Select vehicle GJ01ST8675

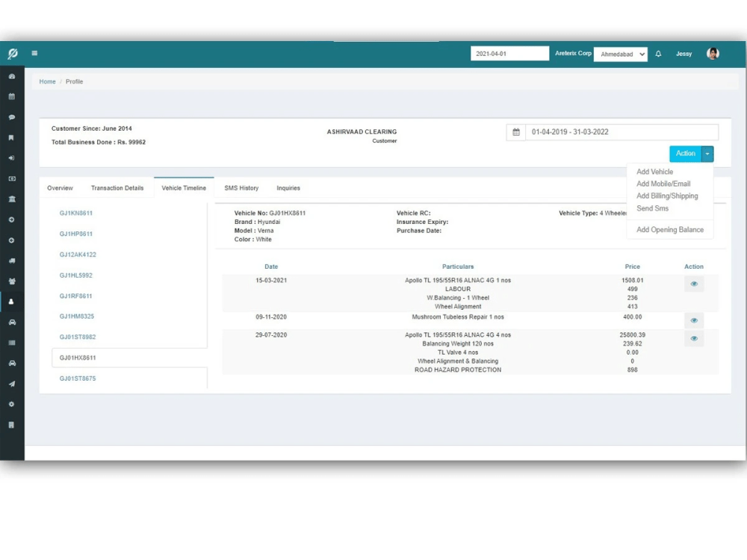[x=78, y=379]
